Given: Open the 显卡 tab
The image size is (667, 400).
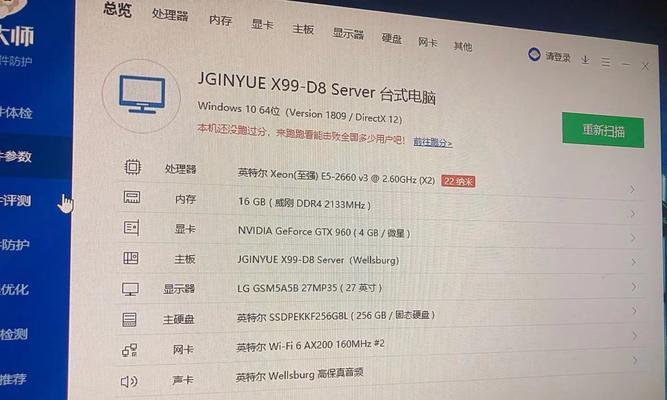Looking at the screenshot, I should (x=262, y=25).
